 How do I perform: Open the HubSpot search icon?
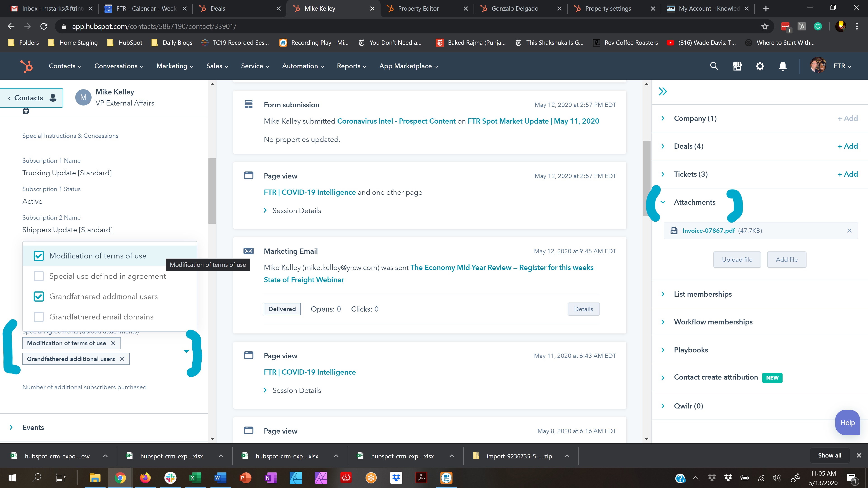coord(714,66)
